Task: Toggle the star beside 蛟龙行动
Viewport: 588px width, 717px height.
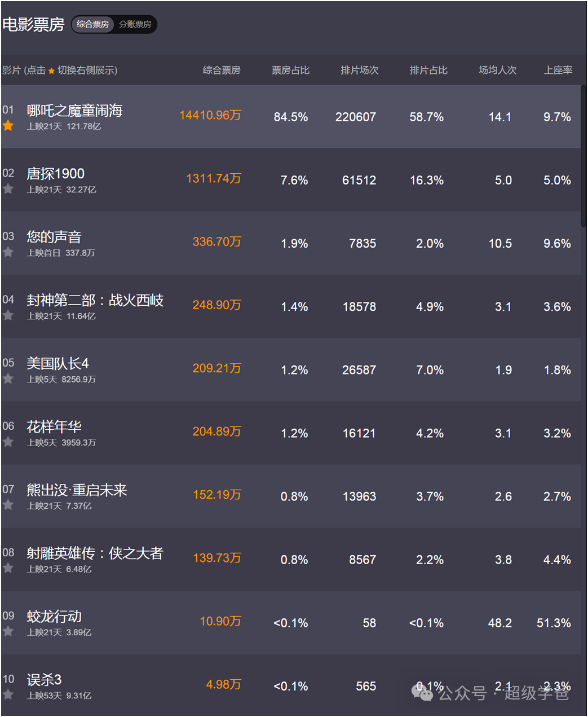Action: tap(8, 631)
